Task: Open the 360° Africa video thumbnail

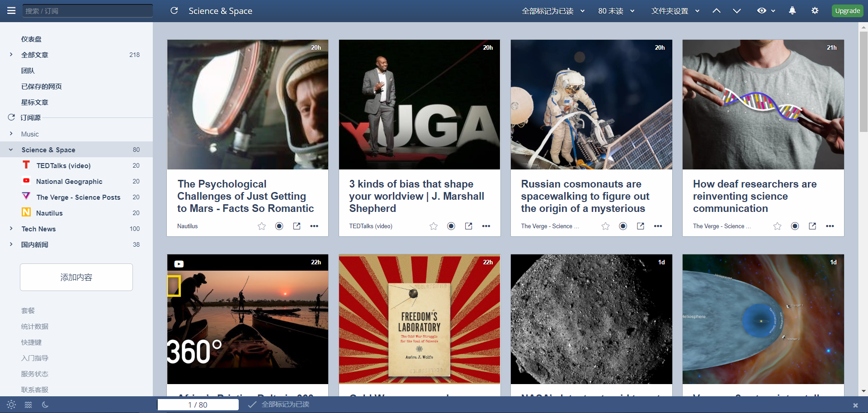Action: 248,319
